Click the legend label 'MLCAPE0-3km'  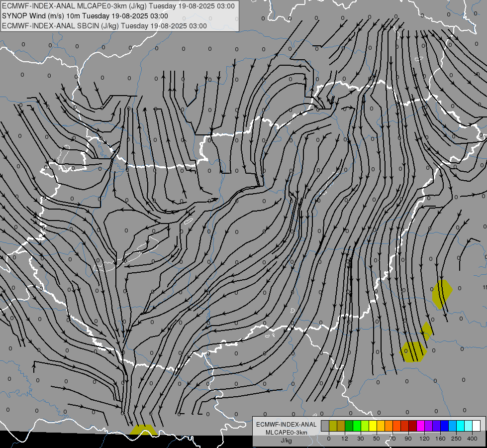[287, 433]
